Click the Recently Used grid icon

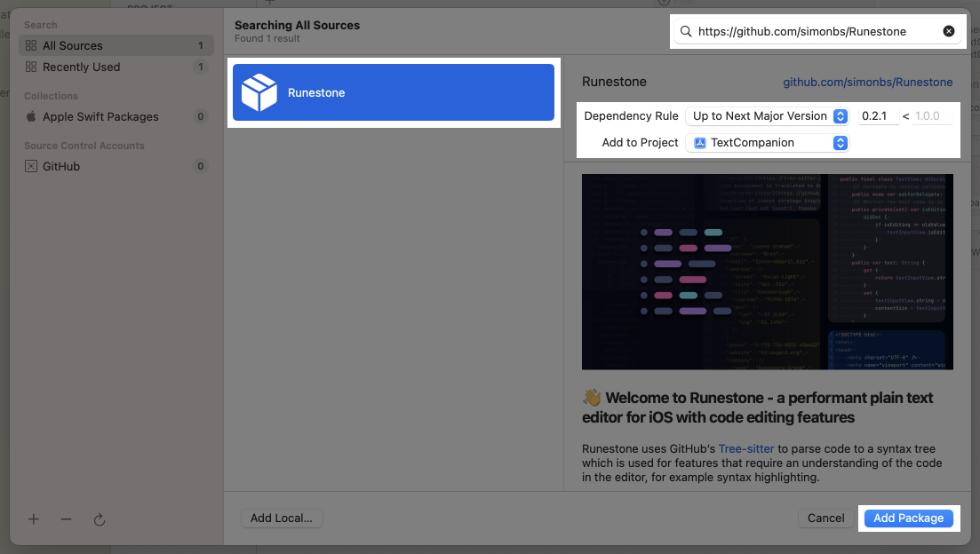click(32, 67)
